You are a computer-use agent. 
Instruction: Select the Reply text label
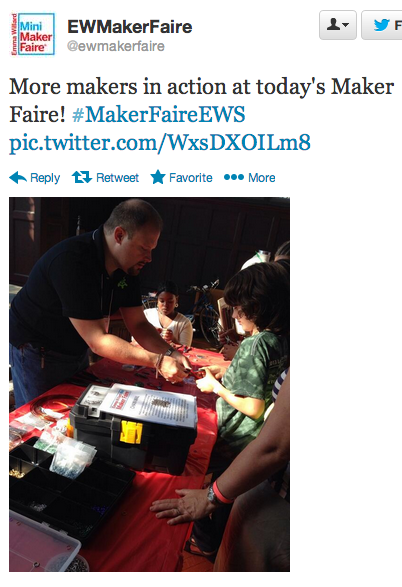point(45,178)
